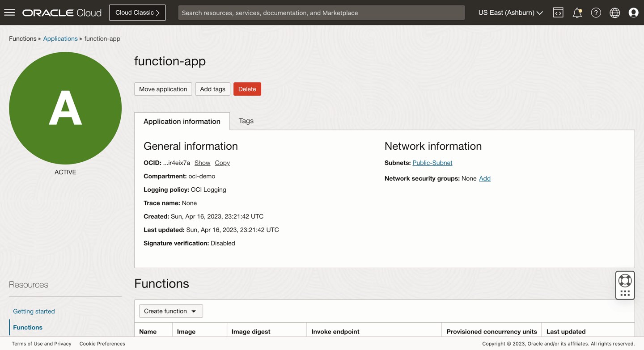Open the navigation hamburger menu
The width and height of the screenshot is (644, 350).
tap(9, 12)
